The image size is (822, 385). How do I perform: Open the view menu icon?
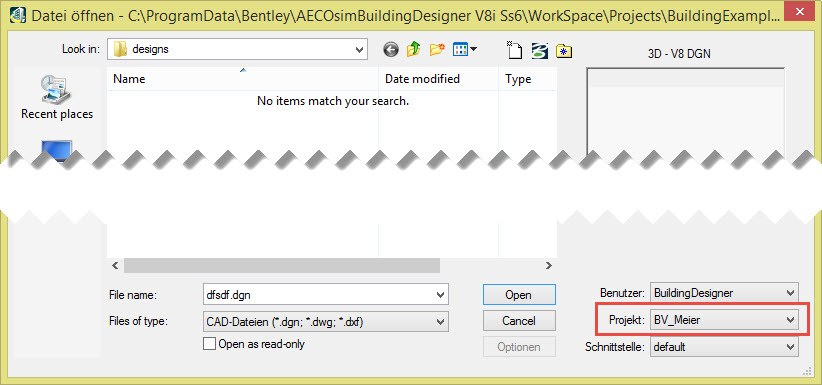pyautogui.click(x=464, y=50)
